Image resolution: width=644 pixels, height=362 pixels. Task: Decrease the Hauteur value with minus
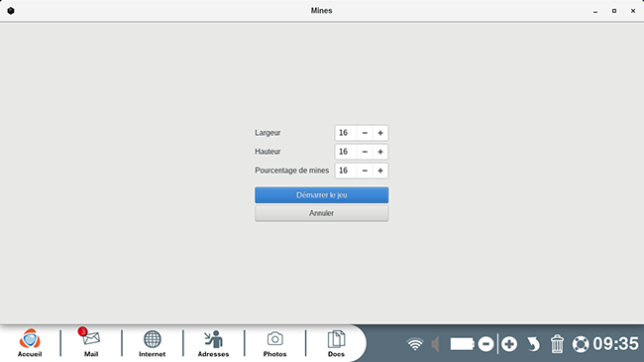coord(365,152)
